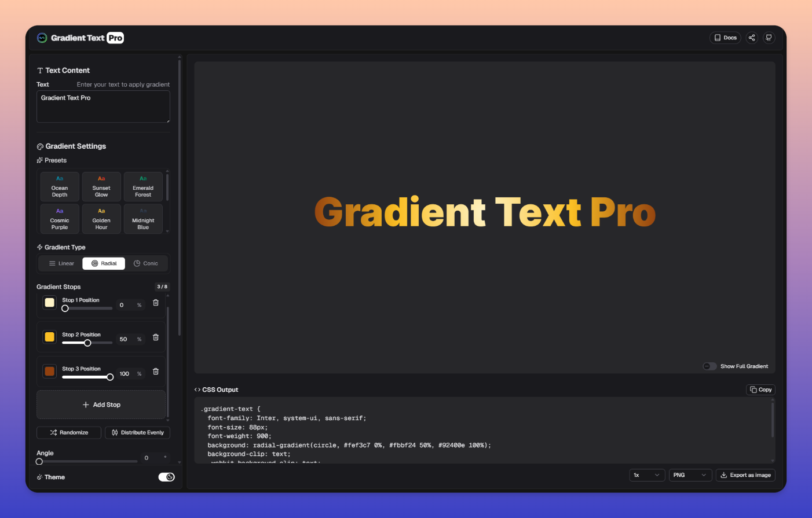Delete Stop 3 via trash icon

pyautogui.click(x=156, y=372)
